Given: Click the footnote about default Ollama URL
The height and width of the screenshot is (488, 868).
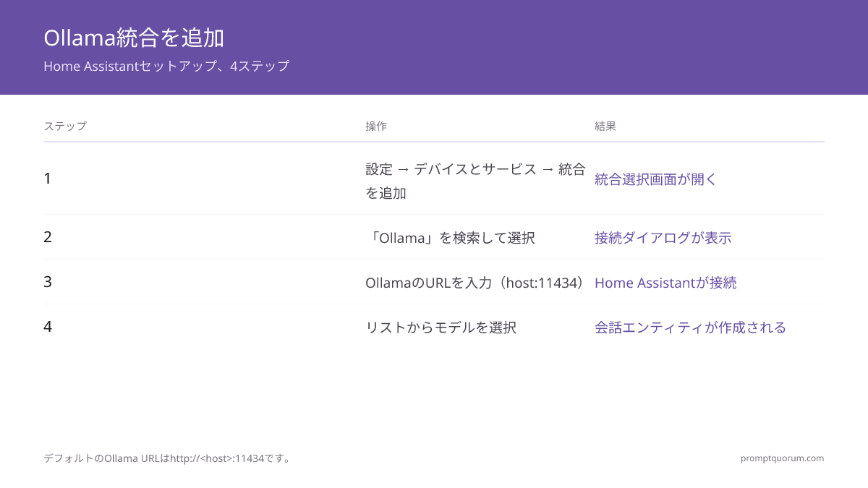Looking at the screenshot, I should coord(168,458).
